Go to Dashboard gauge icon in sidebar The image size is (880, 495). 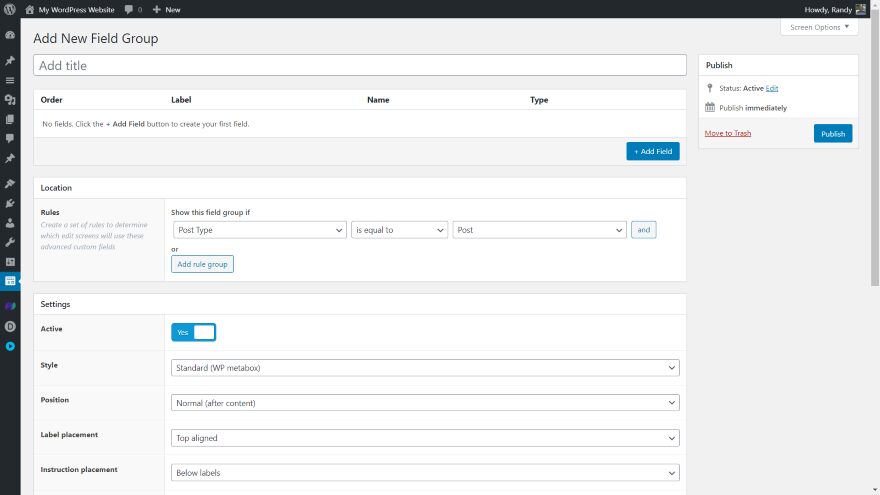tap(10, 35)
